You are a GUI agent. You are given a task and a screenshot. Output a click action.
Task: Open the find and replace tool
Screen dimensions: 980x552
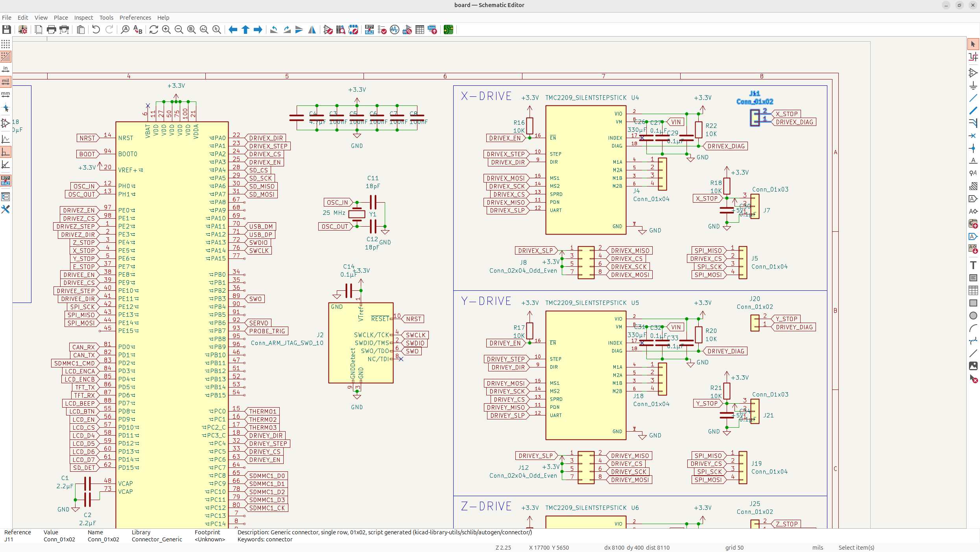(x=138, y=30)
